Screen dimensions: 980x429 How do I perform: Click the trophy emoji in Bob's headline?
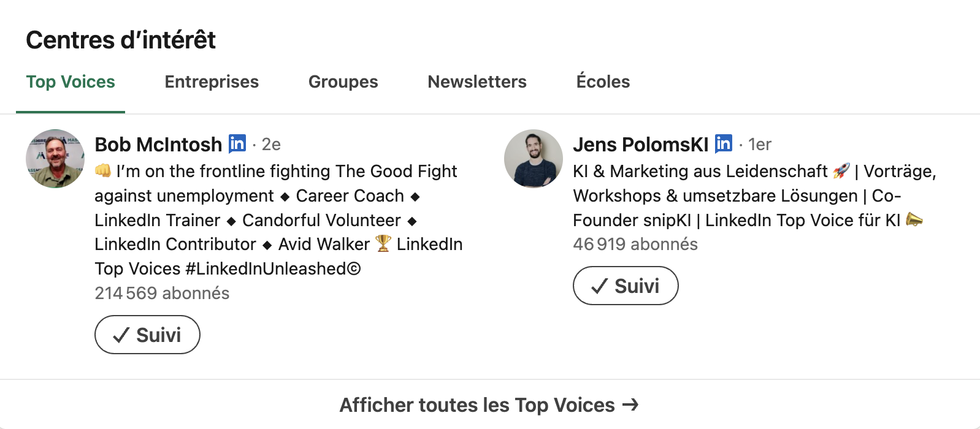383,243
